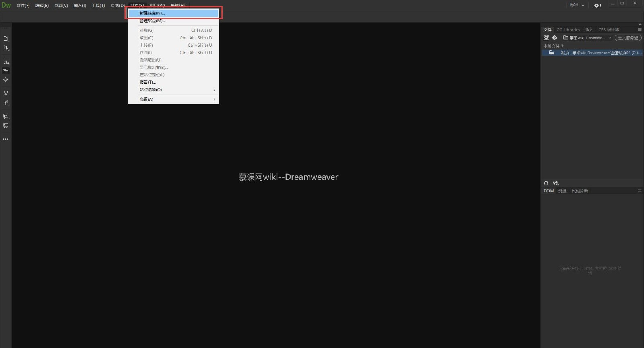The width and height of the screenshot is (644, 348).
Task: Toggle the Collapse Full Tag lines icon
Action: pos(6,70)
